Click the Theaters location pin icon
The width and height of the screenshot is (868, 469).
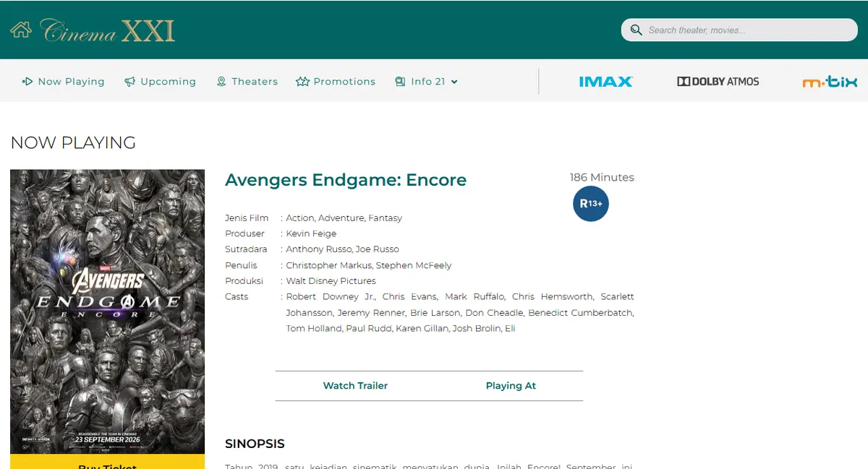pyautogui.click(x=221, y=82)
